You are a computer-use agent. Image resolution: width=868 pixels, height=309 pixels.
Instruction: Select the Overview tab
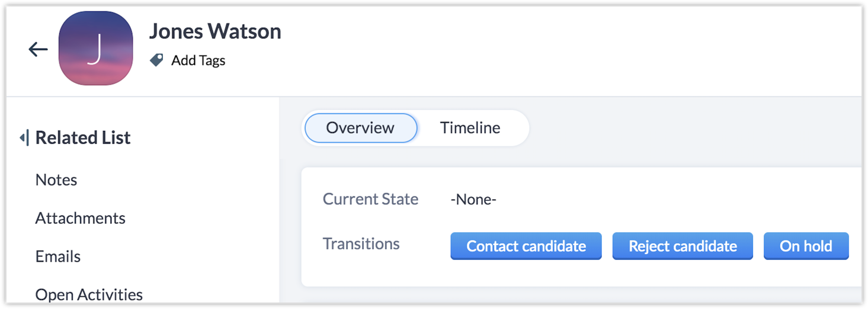click(360, 128)
